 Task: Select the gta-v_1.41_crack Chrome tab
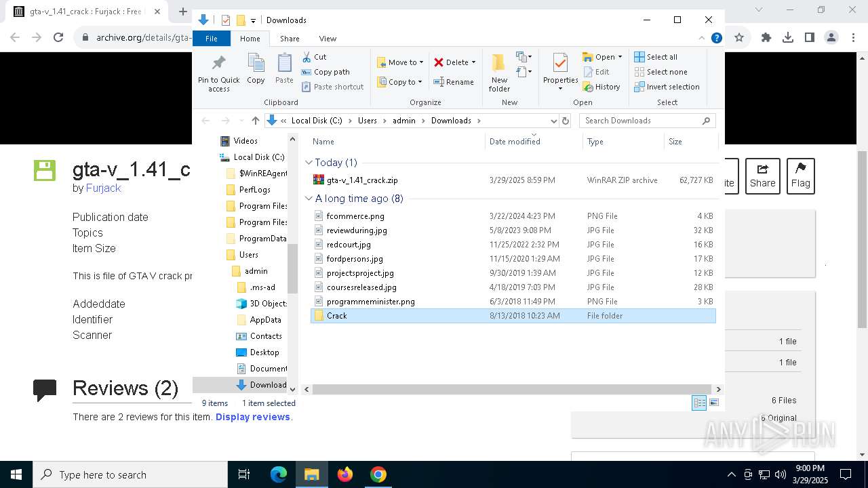pyautogui.click(x=86, y=12)
